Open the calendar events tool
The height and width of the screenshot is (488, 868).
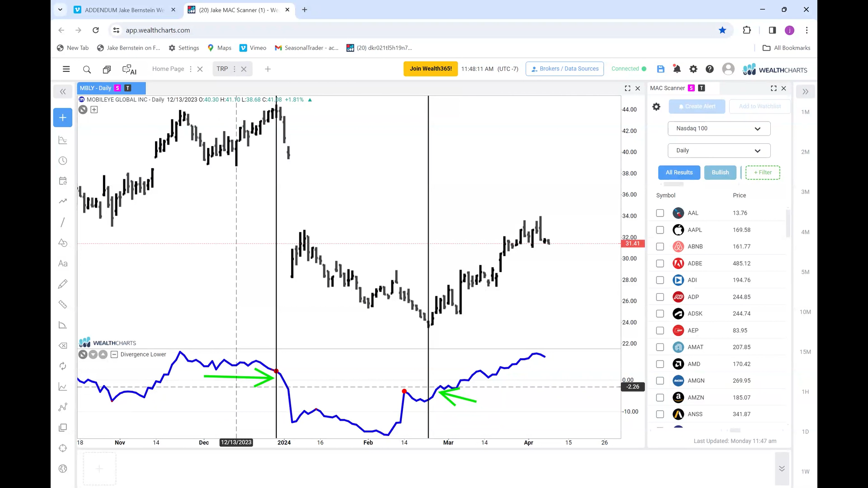click(63, 181)
